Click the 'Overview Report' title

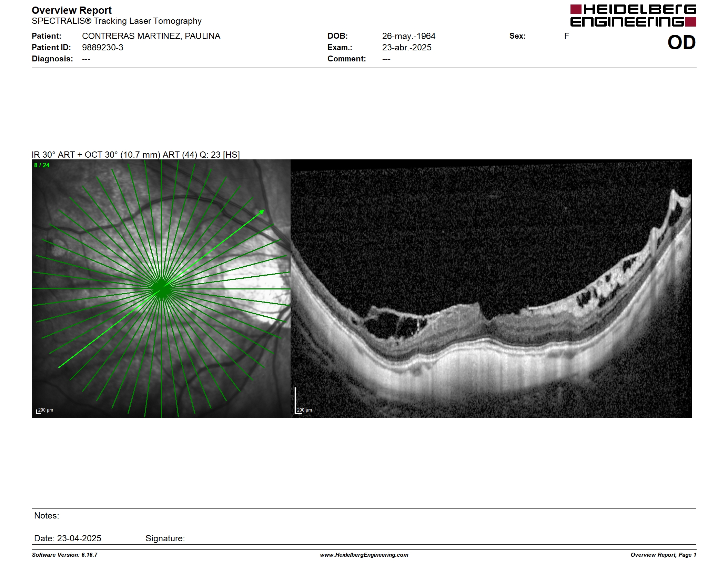coord(72,10)
